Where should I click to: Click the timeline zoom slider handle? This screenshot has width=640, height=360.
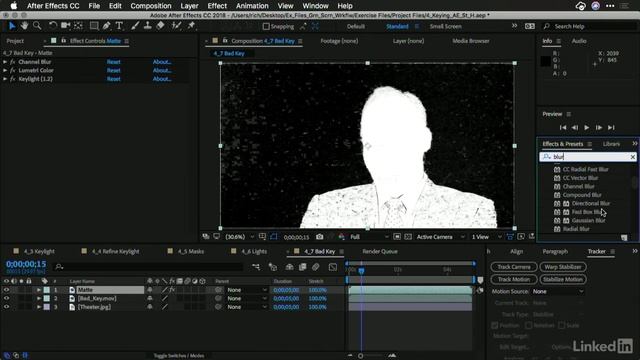point(360,356)
